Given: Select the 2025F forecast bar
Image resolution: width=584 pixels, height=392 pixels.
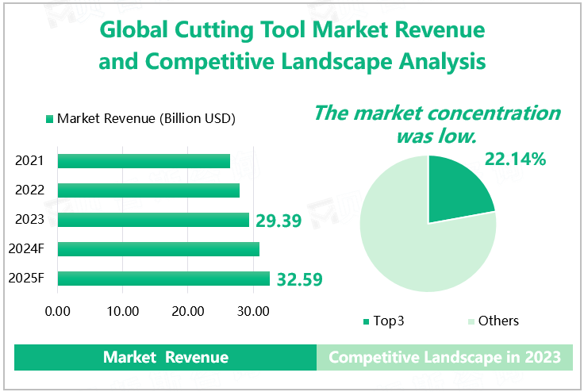Looking at the screenshot, I should [x=163, y=279].
